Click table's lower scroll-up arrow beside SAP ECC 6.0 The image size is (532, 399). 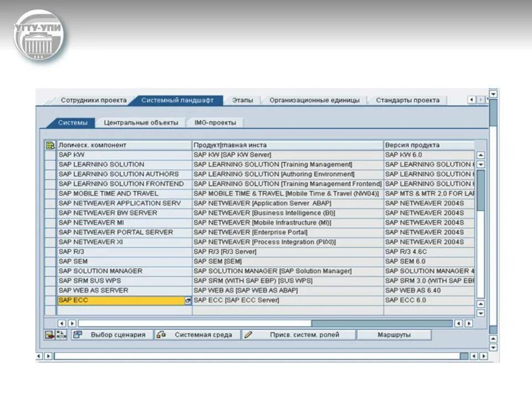click(x=481, y=304)
